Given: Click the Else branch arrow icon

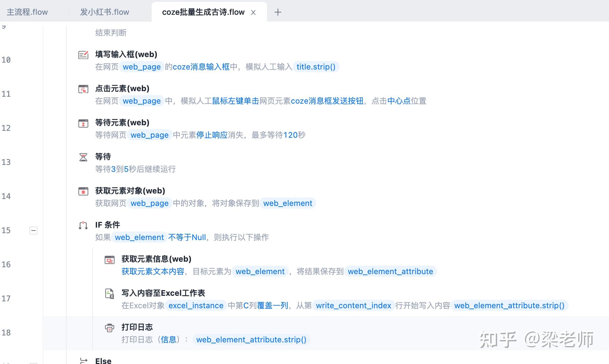Looking at the screenshot, I should (x=83, y=360).
